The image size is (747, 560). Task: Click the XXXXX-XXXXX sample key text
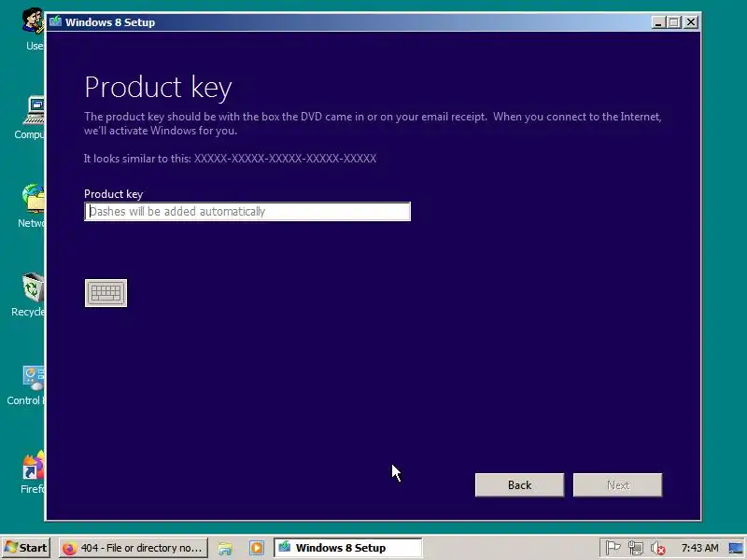pos(285,159)
